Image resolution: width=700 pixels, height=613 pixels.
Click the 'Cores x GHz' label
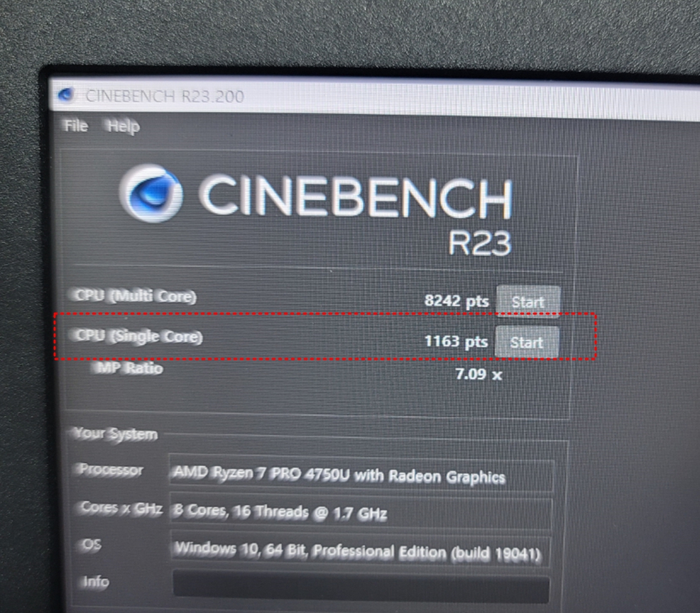point(121,508)
